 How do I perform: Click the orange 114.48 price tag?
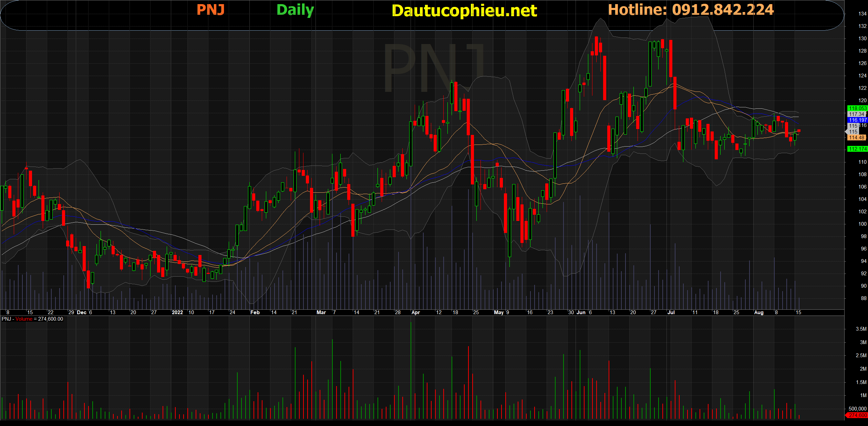coord(856,138)
